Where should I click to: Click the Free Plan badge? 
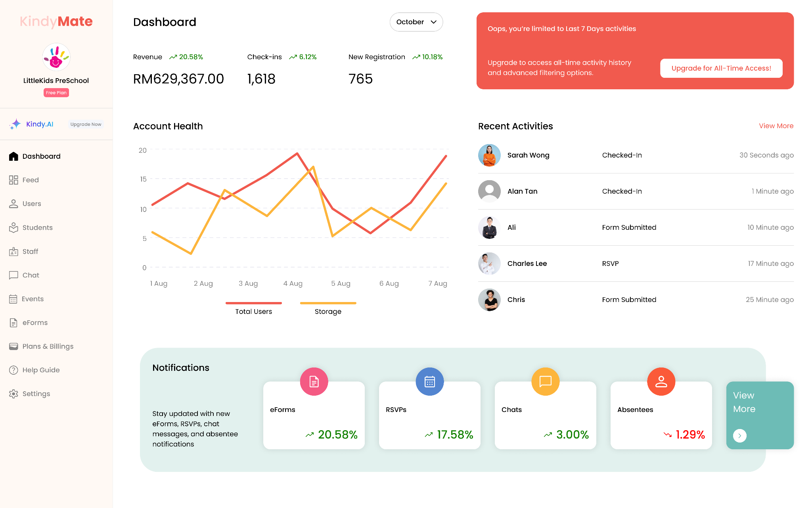[x=56, y=92]
